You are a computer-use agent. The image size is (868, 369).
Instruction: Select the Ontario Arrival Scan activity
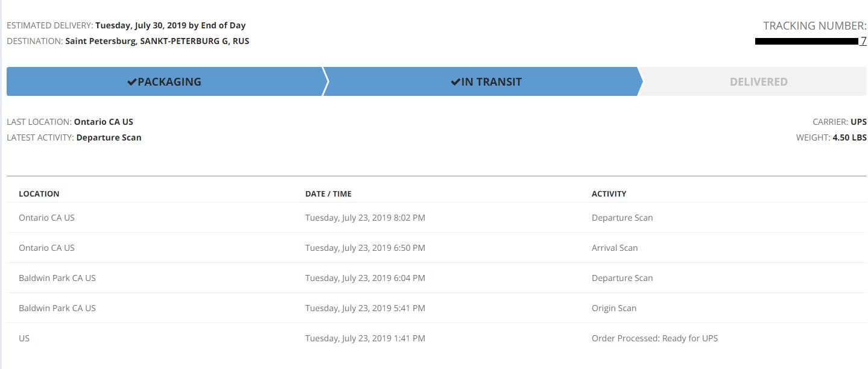[x=614, y=248]
